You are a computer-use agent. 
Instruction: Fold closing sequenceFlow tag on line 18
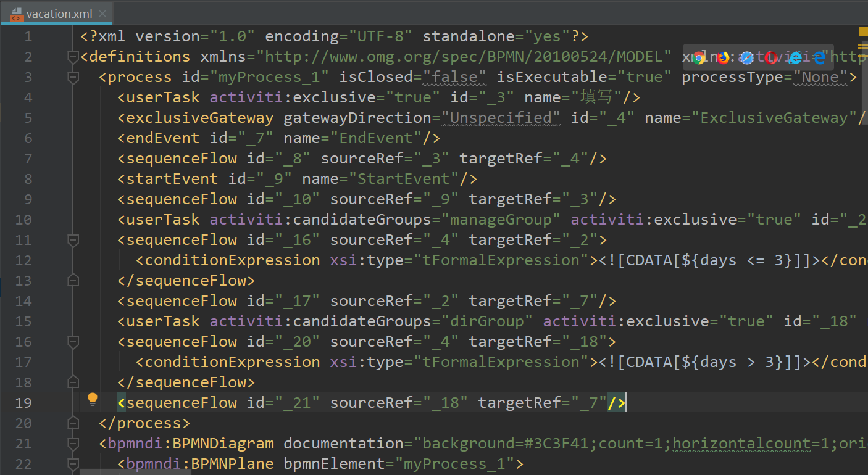[73, 382]
